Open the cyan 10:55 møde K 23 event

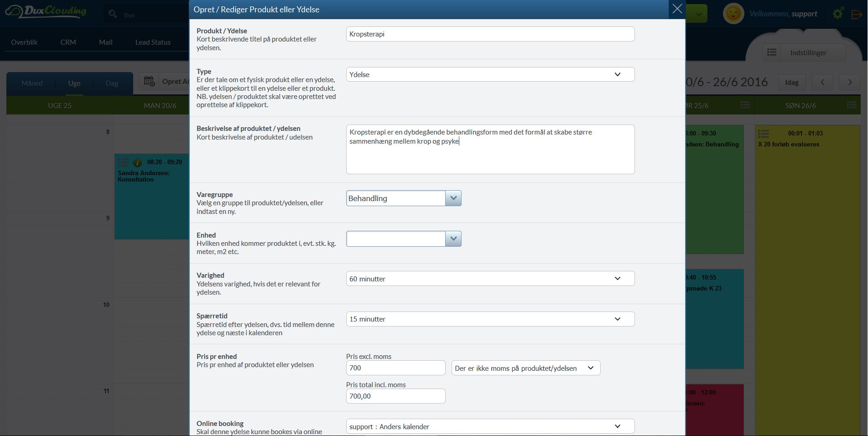tap(714, 319)
